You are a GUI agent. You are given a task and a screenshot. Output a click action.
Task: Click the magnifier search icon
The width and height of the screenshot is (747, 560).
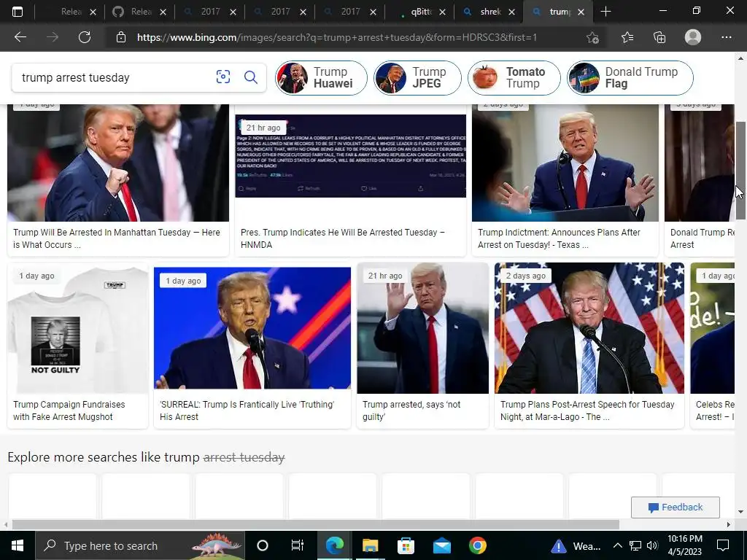tap(251, 77)
